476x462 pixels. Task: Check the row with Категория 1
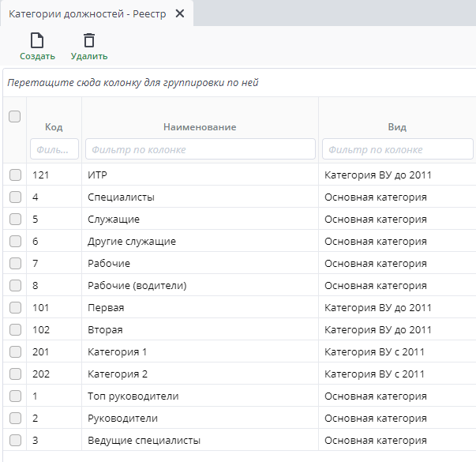click(15, 352)
